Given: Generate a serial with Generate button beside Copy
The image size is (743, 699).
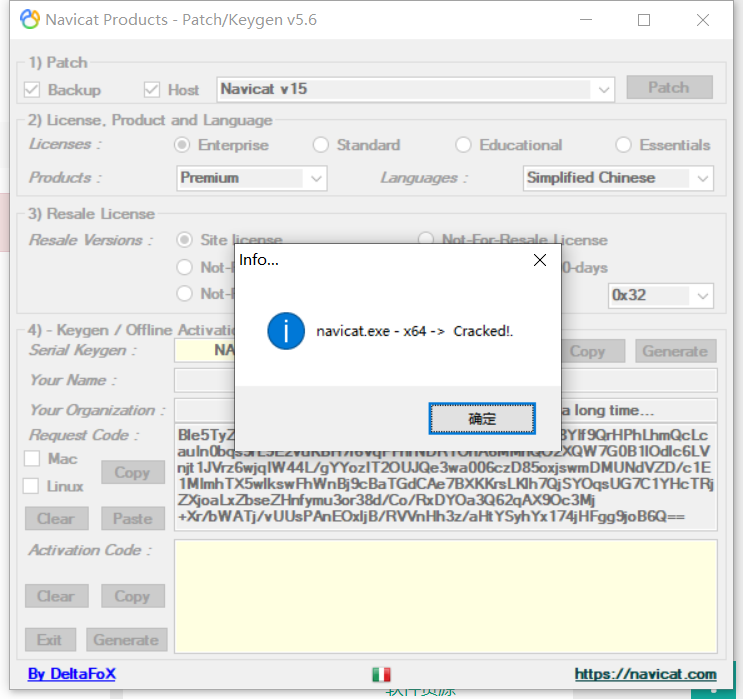Looking at the screenshot, I should pyautogui.click(x=675, y=351).
